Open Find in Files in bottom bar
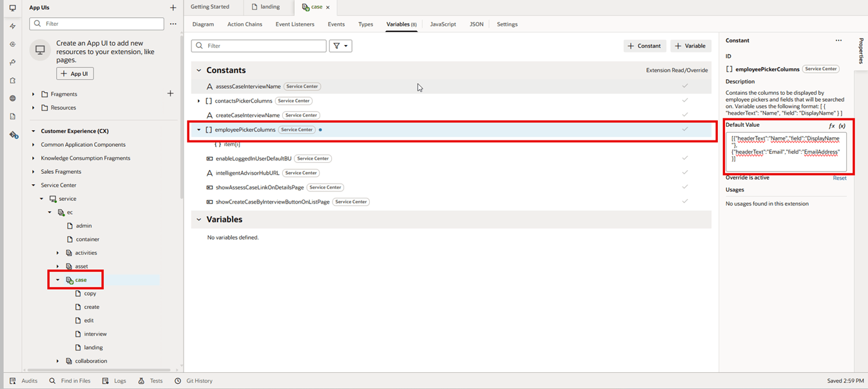Screen dimensions: 868x389 coord(70,381)
